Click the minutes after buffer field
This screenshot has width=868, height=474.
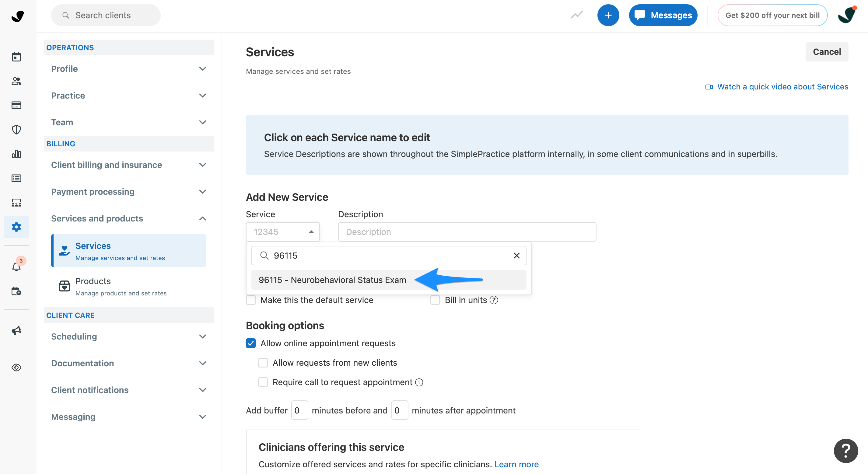[x=400, y=410]
